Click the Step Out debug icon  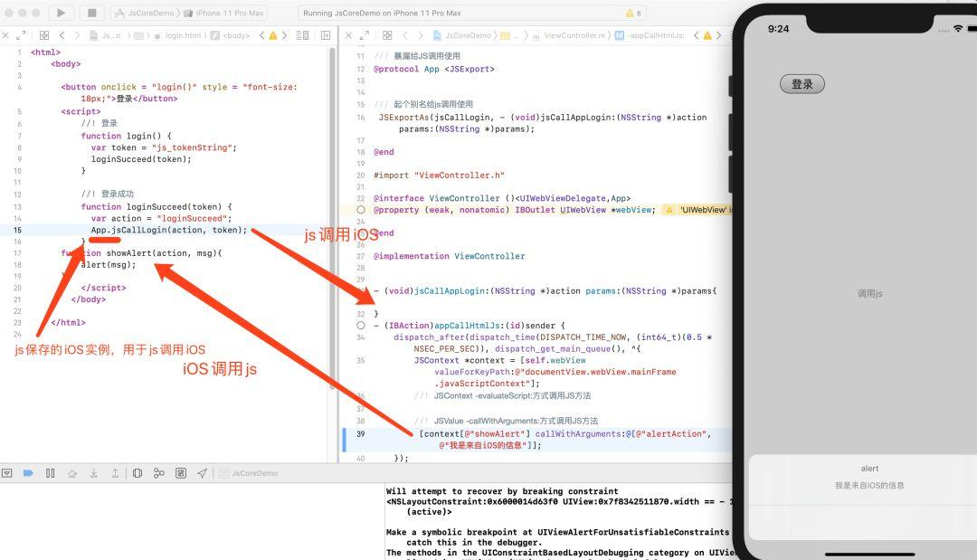pos(115,473)
